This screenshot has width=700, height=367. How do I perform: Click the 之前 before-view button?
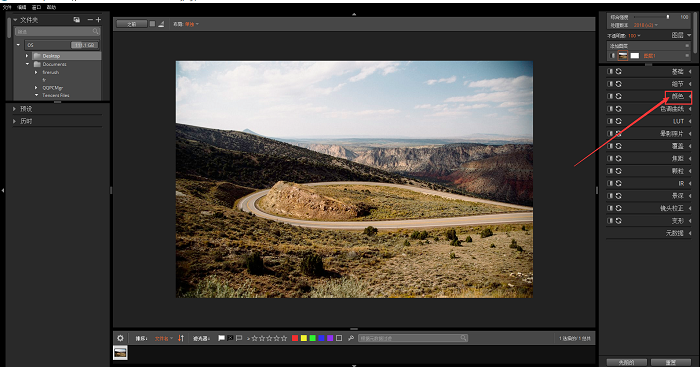[131, 24]
